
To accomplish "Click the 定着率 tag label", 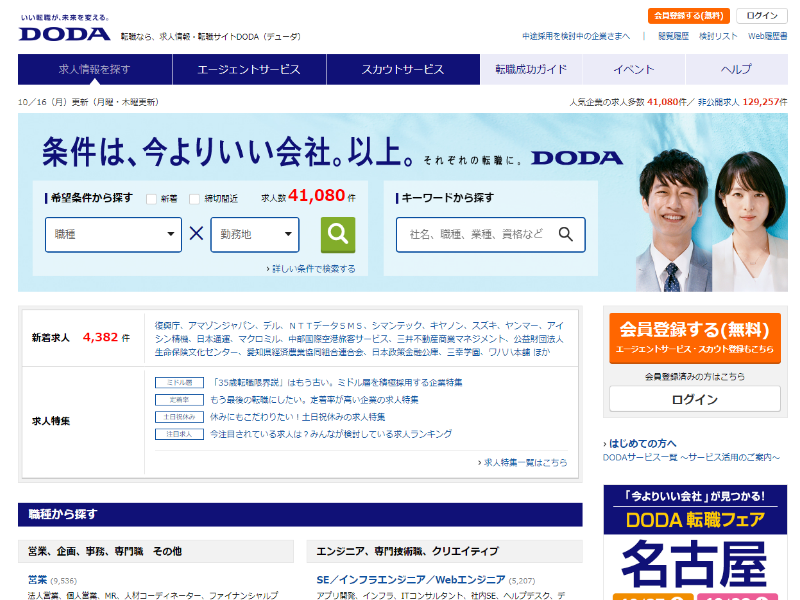I will coord(179,400).
